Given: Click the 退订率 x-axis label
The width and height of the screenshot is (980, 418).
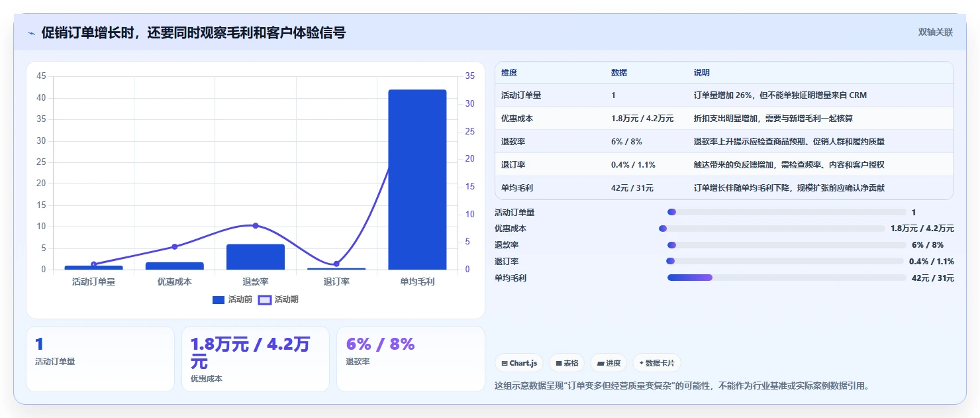Looking at the screenshot, I should coord(336,282).
